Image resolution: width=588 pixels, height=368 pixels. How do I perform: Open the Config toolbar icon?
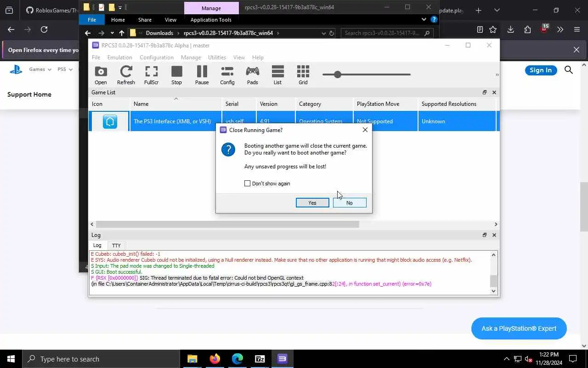[227, 75]
